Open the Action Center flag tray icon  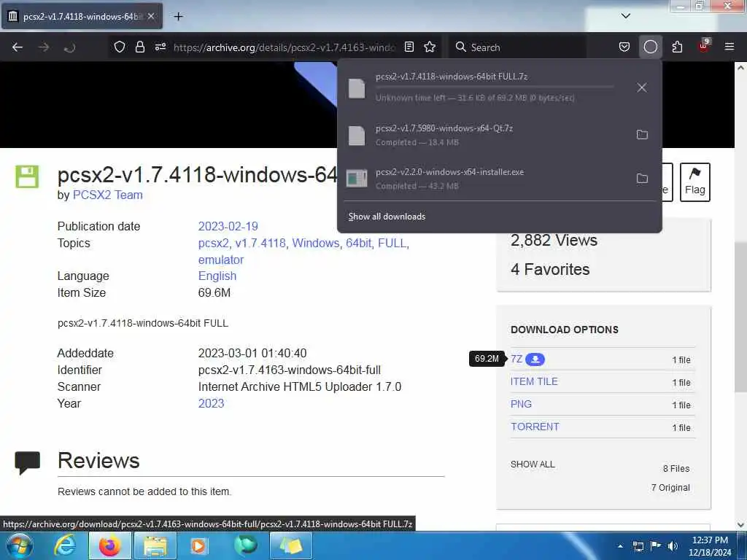[x=656, y=545]
